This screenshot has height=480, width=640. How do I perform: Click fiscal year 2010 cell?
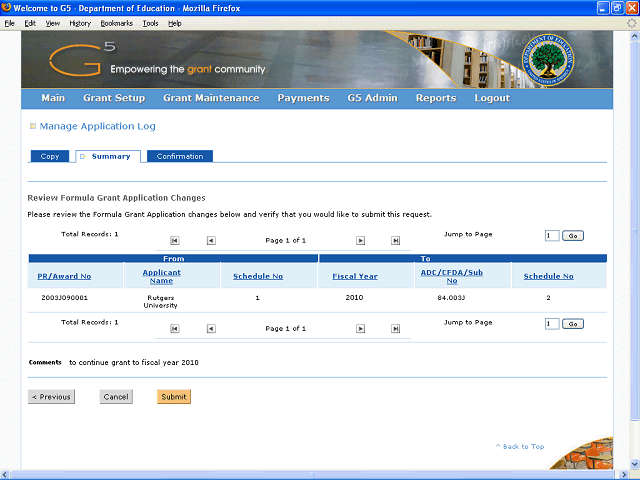tap(354, 298)
